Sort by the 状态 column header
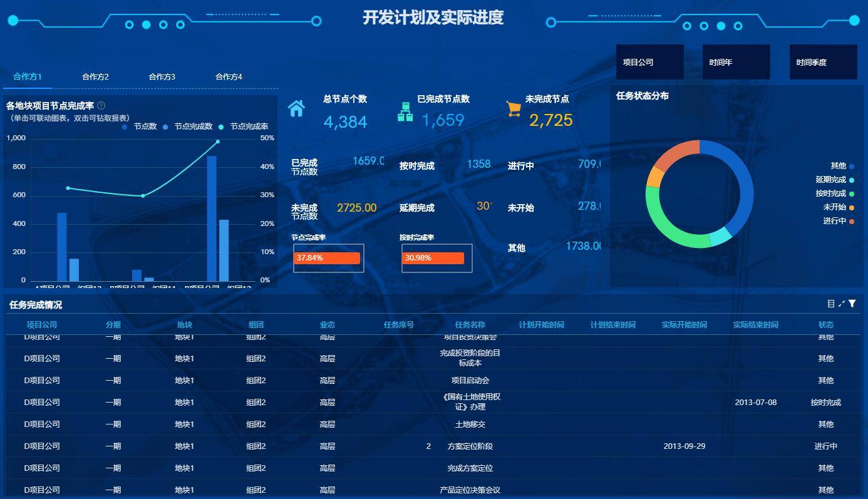 point(826,325)
